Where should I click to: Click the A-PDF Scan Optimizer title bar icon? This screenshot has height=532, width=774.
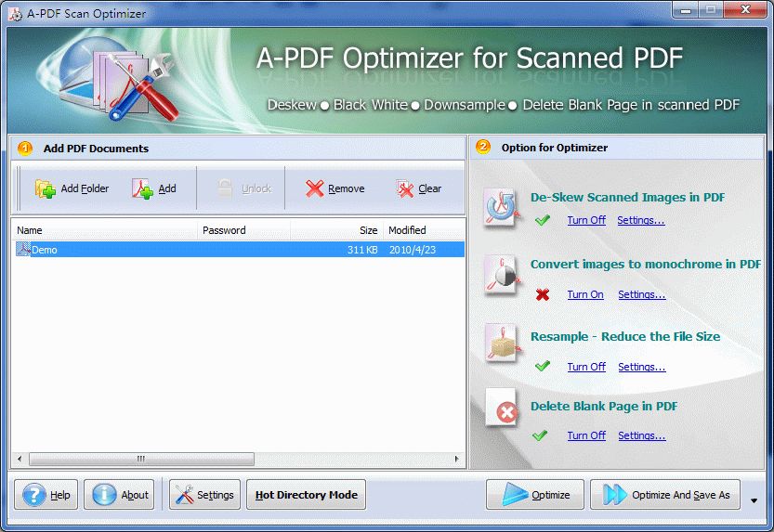tap(16, 14)
